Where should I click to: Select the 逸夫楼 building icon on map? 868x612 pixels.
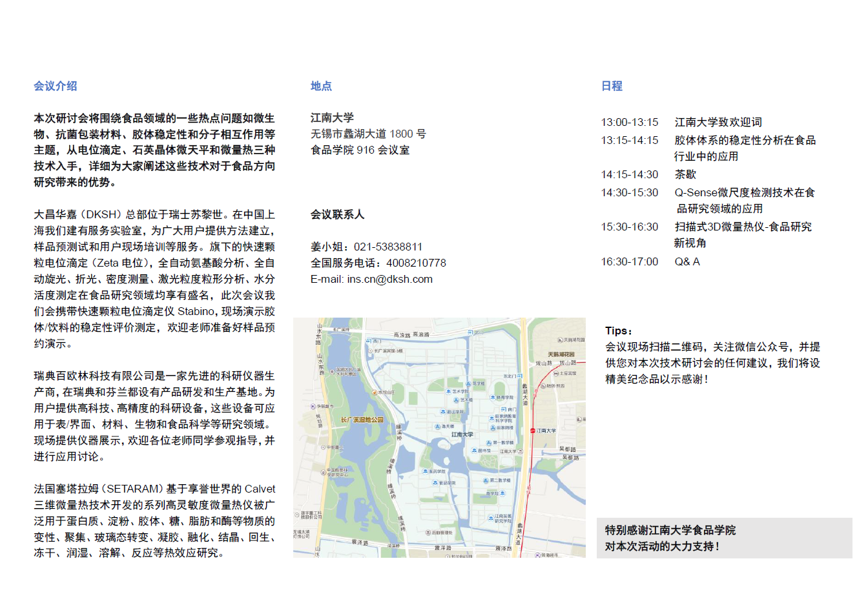(437, 426)
